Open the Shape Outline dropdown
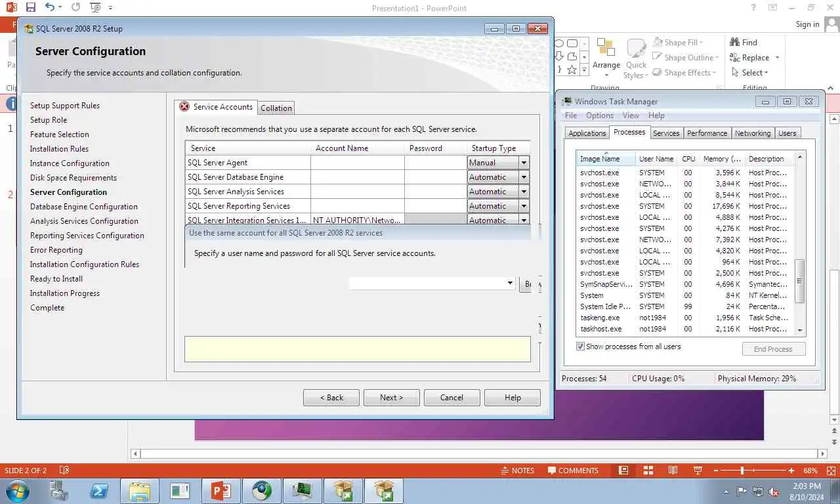This screenshot has height=504, width=840. coord(685,58)
